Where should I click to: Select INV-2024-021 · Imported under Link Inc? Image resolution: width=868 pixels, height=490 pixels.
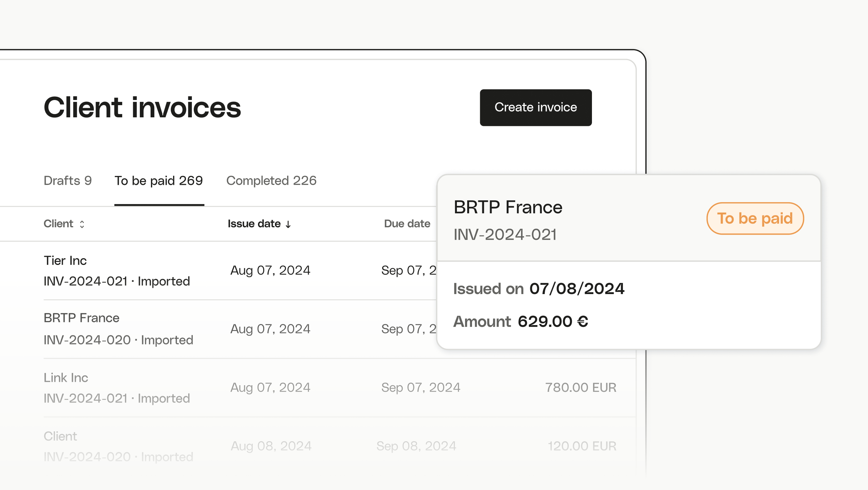[117, 398]
